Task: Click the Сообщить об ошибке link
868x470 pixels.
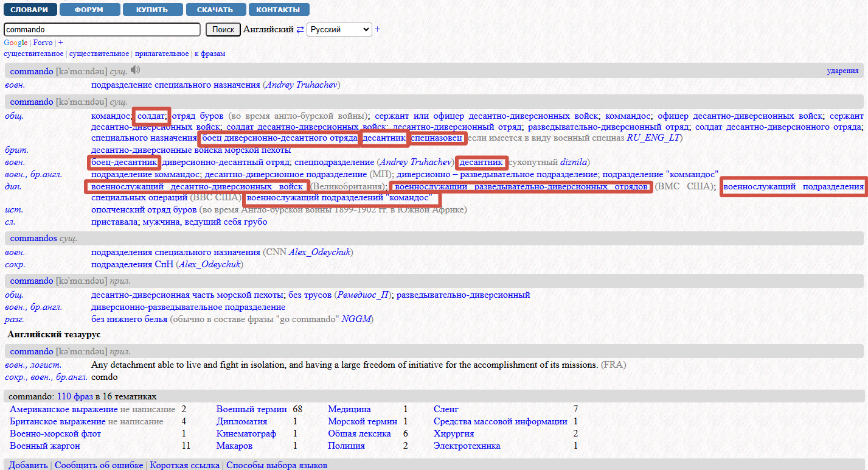Action: click(x=99, y=465)
